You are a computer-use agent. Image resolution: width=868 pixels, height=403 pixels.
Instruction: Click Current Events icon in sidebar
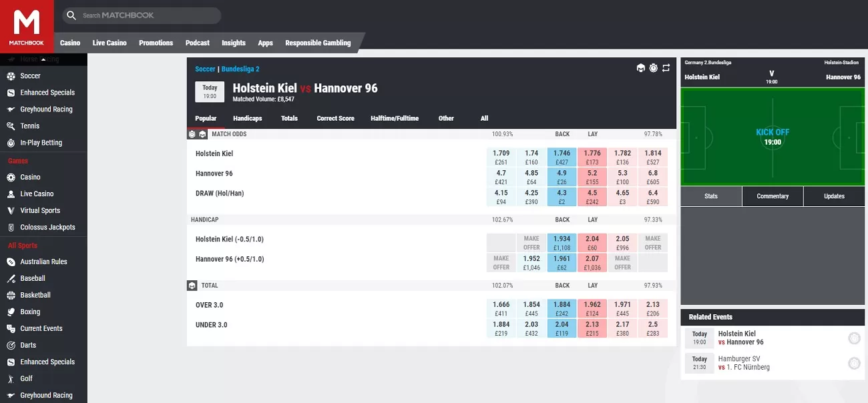coord(11,329)
